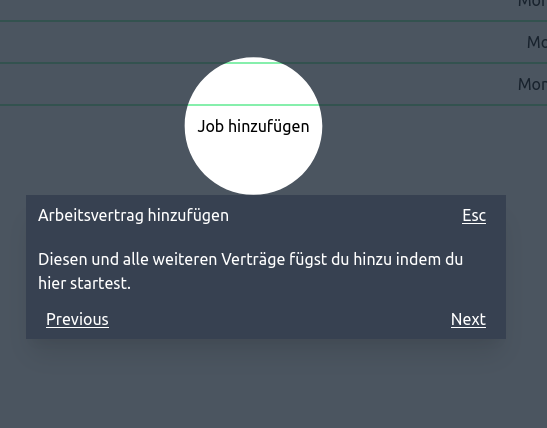The height and width of the screenshot is (428, 547).
Task: Dismiss the tour via the Esc link
Action: point(474,215)
